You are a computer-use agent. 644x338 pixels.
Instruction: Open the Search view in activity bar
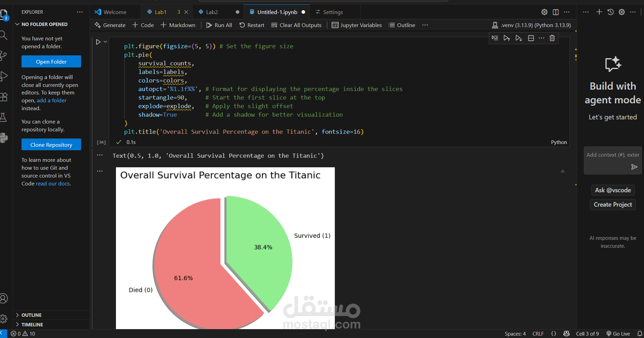point(4,35)
